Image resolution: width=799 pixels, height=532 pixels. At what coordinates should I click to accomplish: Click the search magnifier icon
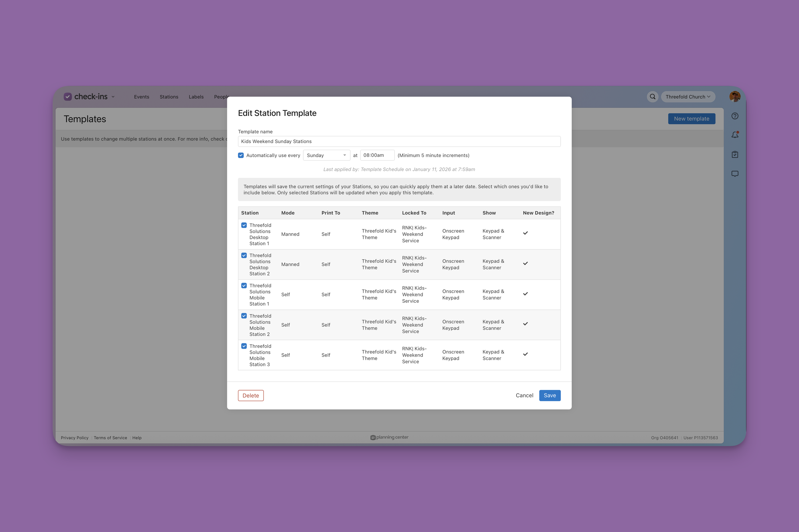pos(652,97)
